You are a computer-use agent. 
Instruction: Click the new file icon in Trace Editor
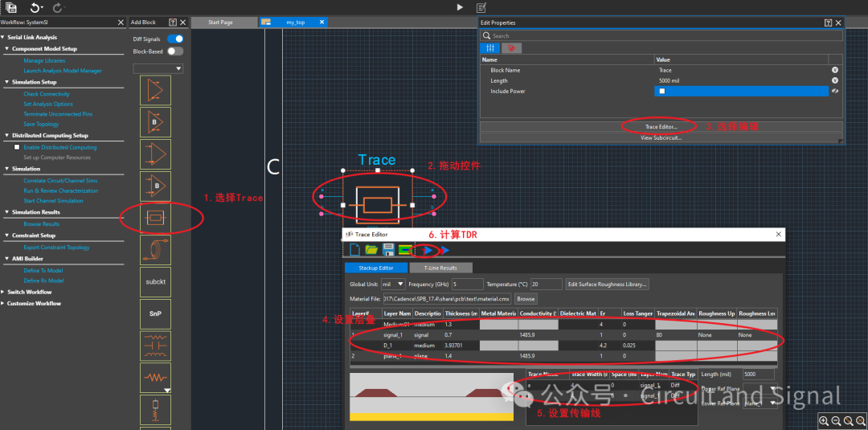tap(355, 250)
